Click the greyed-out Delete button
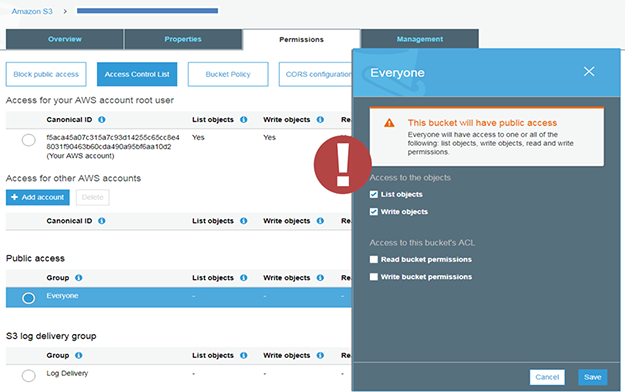The height and width of the screenshot is (392, 625). click(x=92, y=197)
